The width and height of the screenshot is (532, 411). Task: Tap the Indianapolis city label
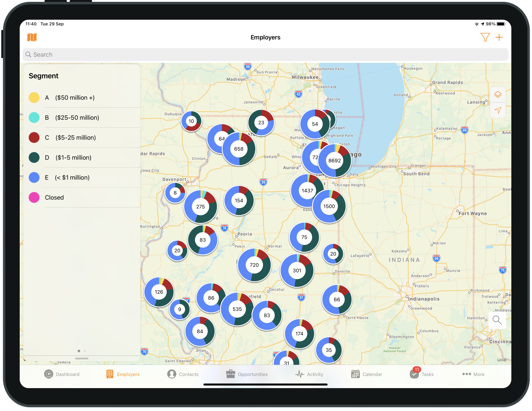coord(424,299)
